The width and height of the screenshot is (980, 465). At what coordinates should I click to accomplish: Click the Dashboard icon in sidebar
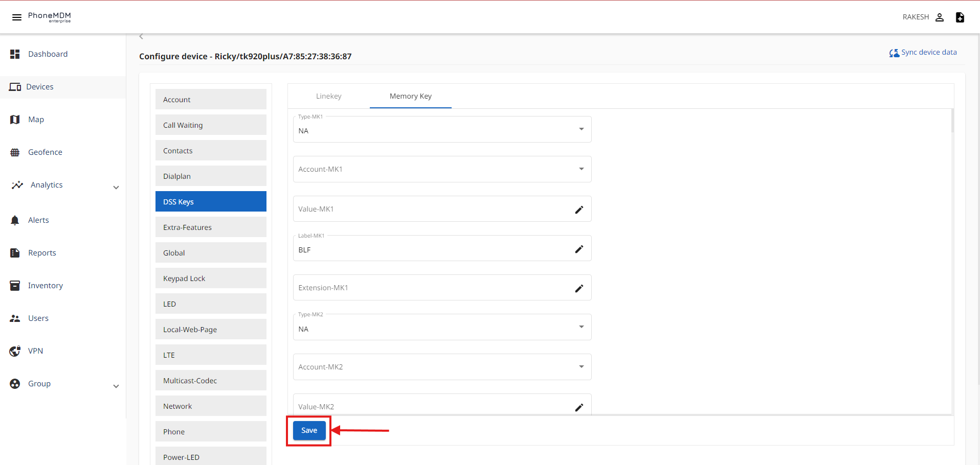pyautogui.click(x=15, y=54)
